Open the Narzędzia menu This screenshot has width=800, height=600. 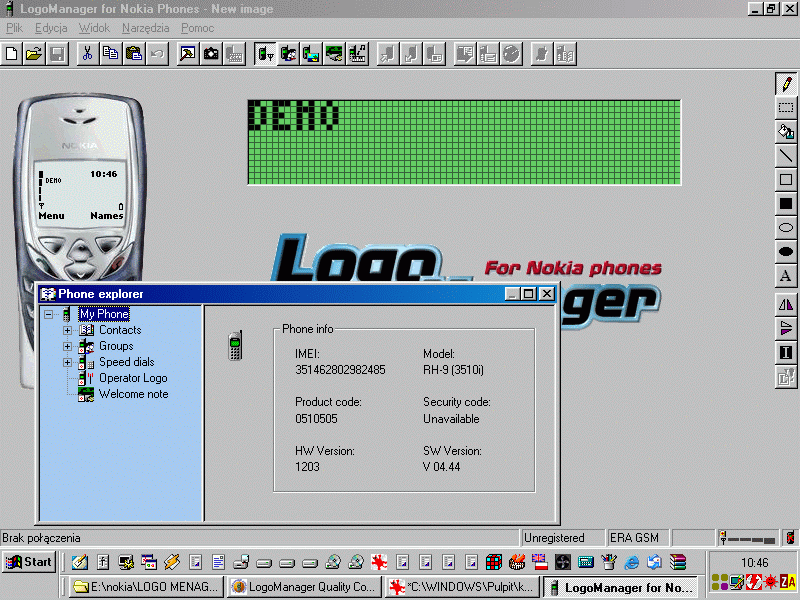(145, 29)
